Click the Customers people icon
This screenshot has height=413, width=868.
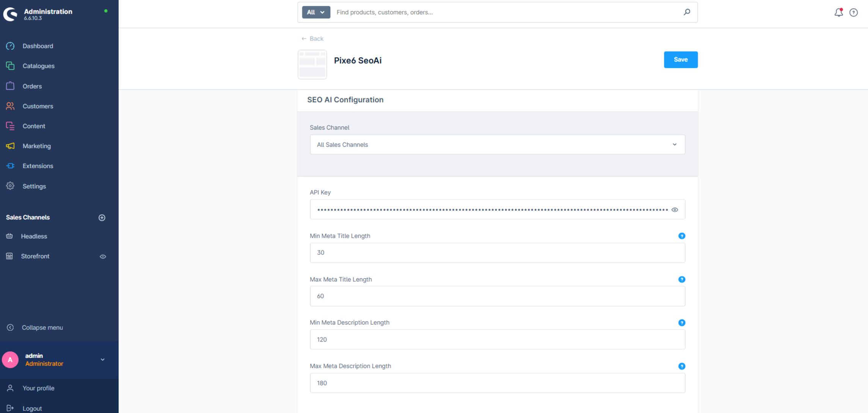point(10,106)
